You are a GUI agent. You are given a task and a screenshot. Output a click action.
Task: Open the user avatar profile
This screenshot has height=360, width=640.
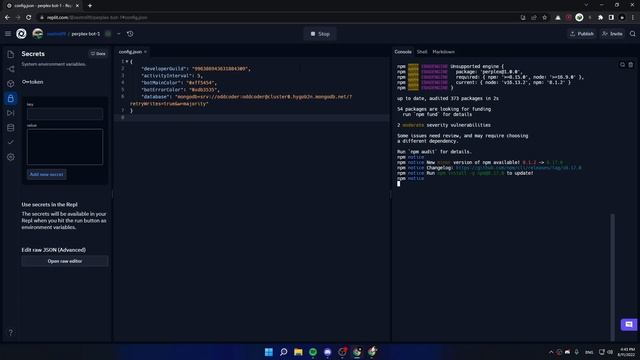[38, 34]
